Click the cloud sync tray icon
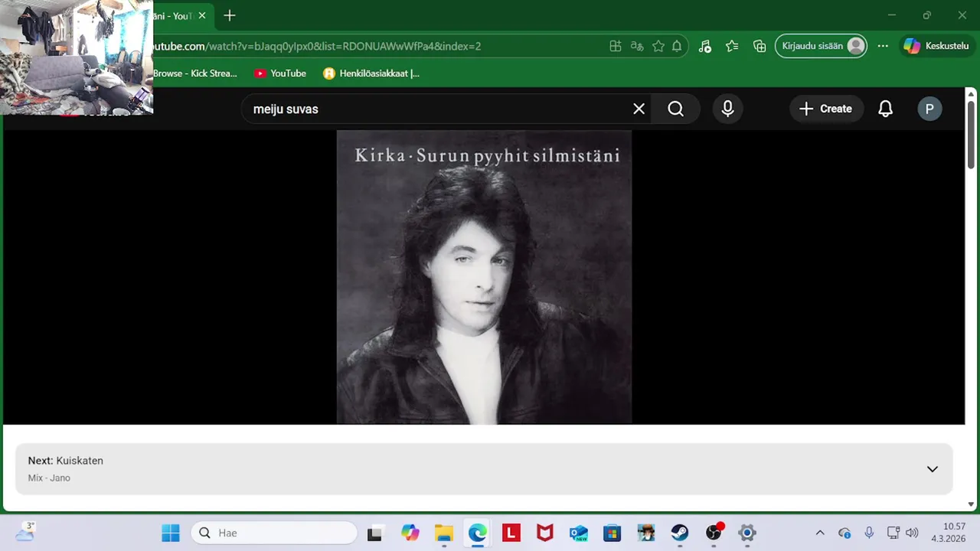This screenshot has height=551, width=980. tap(844, 533)
